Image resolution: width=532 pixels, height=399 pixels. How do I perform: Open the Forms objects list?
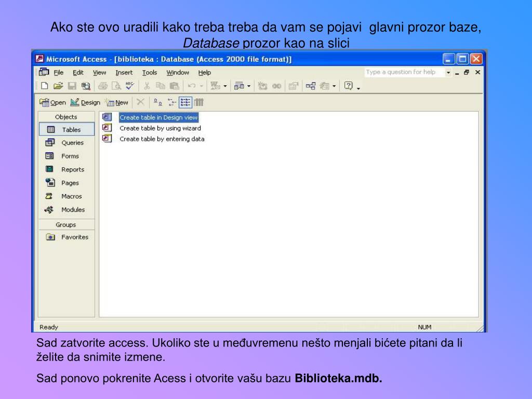click(x=70, y=156)
